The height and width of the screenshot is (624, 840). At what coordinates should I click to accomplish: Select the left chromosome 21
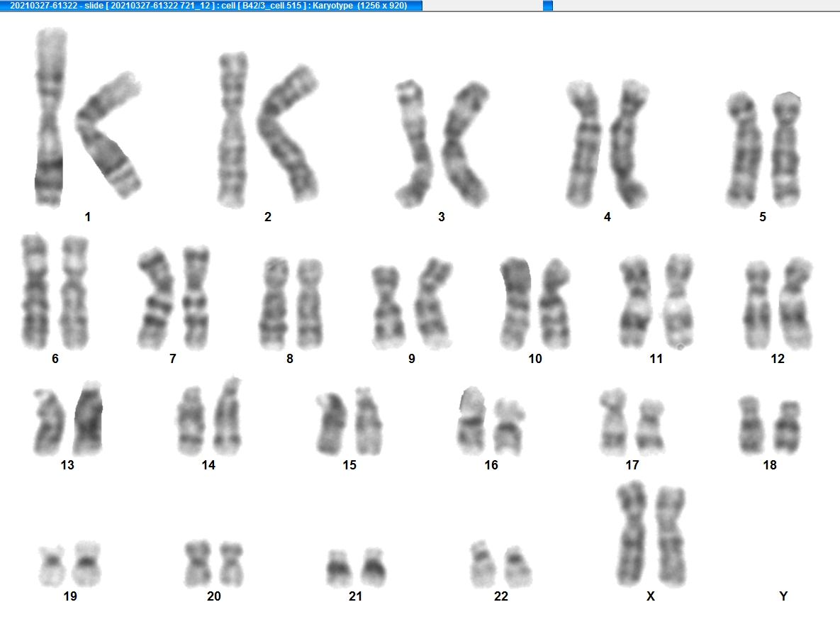339,568
